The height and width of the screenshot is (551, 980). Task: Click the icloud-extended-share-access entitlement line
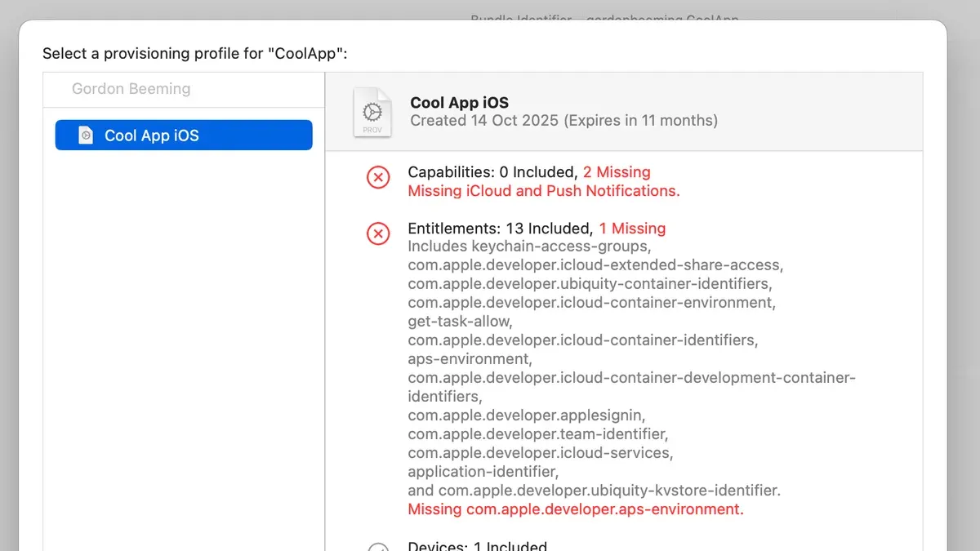click(x=595, y=265)
